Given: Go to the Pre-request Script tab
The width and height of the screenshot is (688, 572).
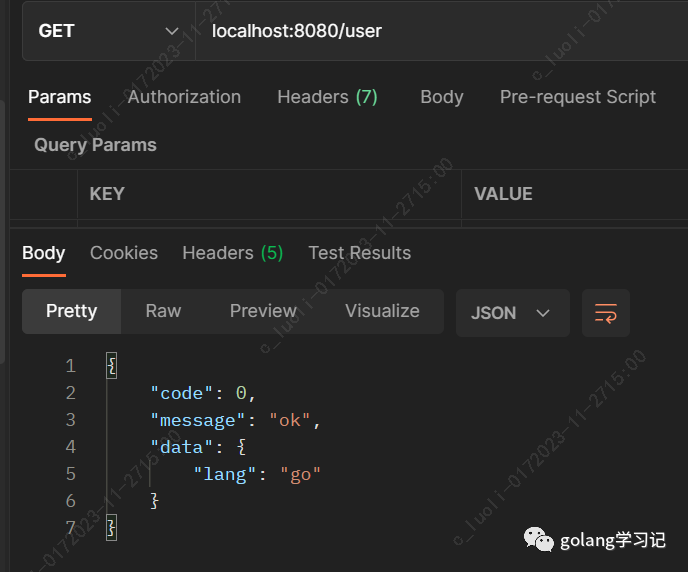Looking at the screenshot, I should coord(577,97).
